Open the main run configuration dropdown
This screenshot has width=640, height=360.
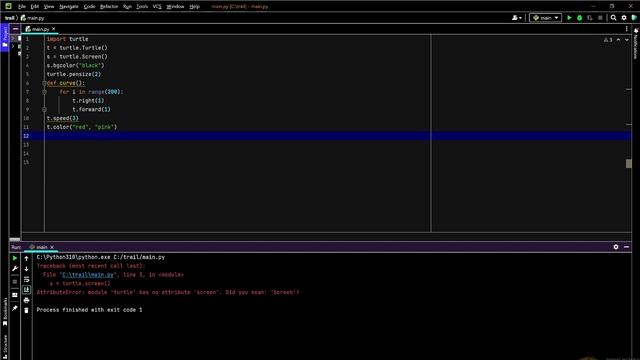(546, 18)
